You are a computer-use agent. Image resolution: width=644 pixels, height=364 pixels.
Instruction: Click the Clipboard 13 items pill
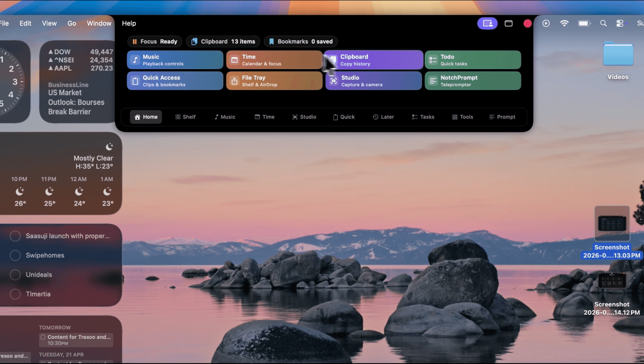click(x=223, y=41)
